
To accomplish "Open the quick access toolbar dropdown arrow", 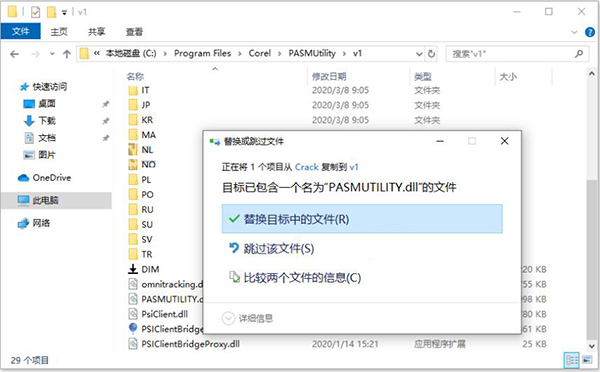I will (x=64, y=13).
